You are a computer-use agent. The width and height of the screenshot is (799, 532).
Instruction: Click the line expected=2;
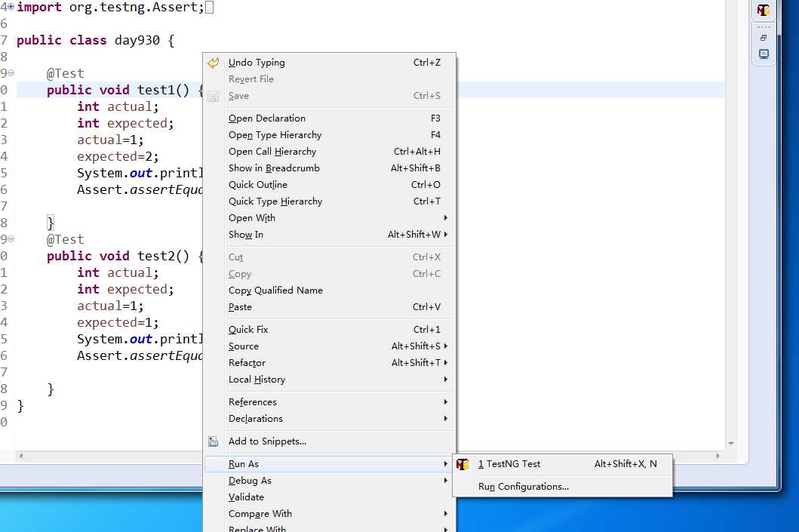pos(118,156)
